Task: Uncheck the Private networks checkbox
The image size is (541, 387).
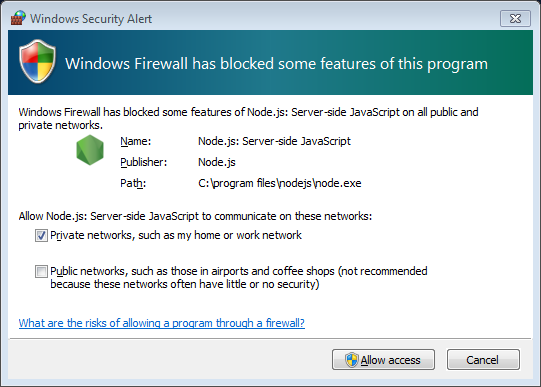Action: (x=41, y=236)
